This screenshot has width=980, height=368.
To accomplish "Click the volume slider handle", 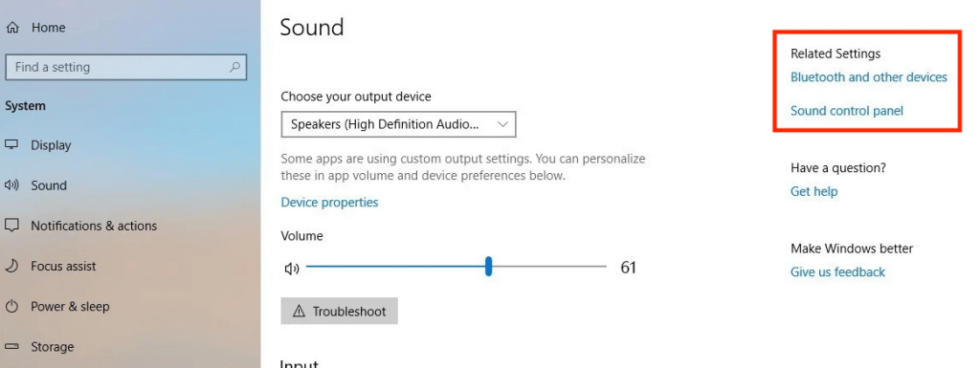I will (x=489, y=267).
